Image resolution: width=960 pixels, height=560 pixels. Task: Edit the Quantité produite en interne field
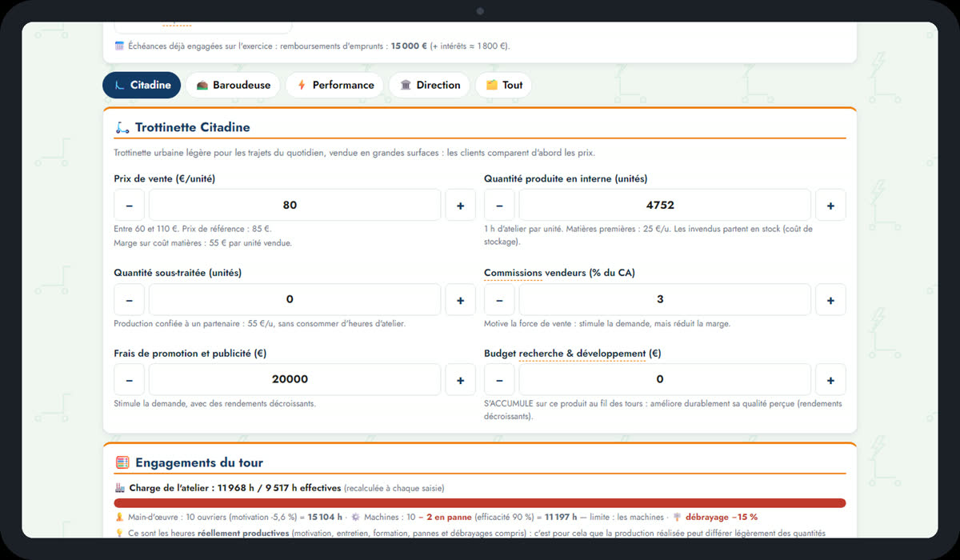(665, 206)
